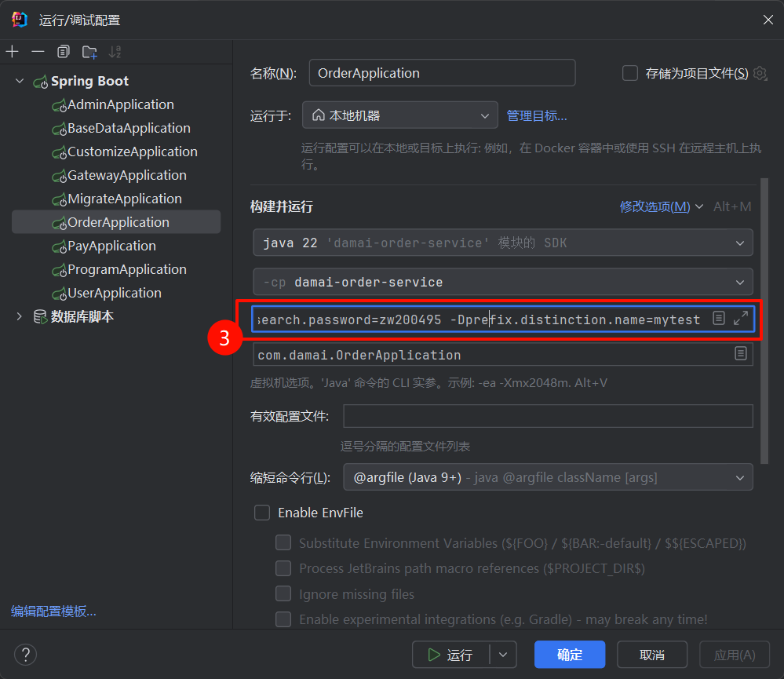Add a new run configuration
Image resolution: width=784 pixels, height=679 pixels.
pos(13,52)
